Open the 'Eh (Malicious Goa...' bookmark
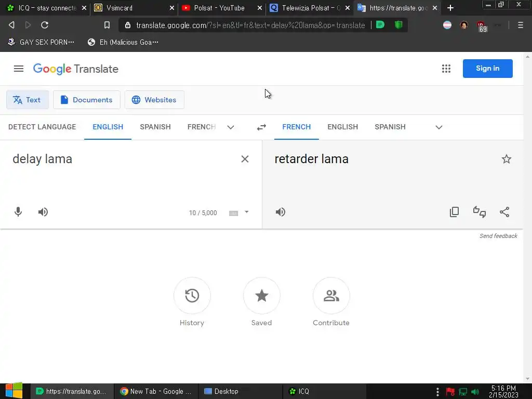 coord(123,42)
